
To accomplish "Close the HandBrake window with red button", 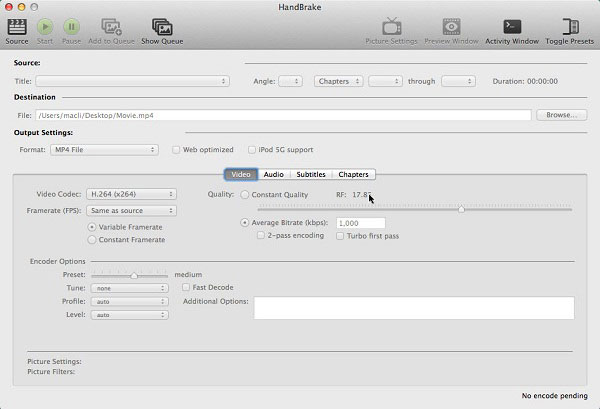I will tap(9, 7).
